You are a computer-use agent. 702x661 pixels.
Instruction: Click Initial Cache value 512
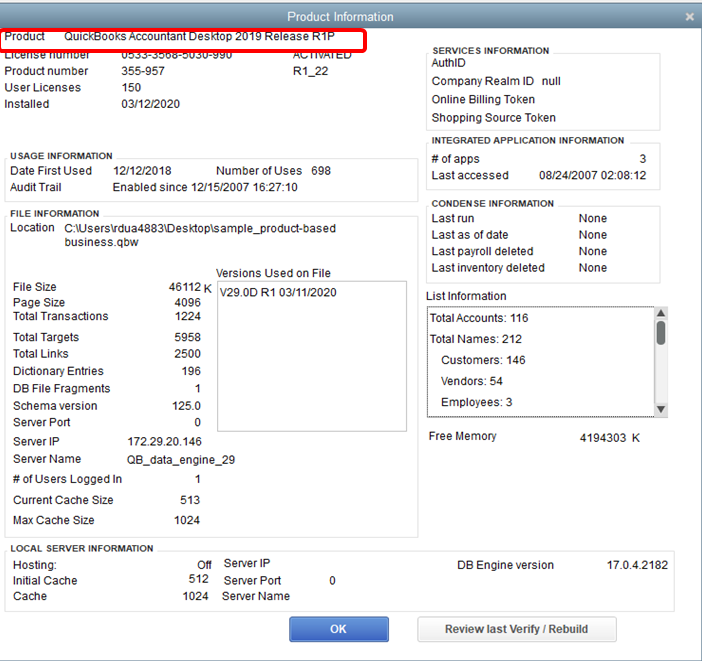click(198, 579)
